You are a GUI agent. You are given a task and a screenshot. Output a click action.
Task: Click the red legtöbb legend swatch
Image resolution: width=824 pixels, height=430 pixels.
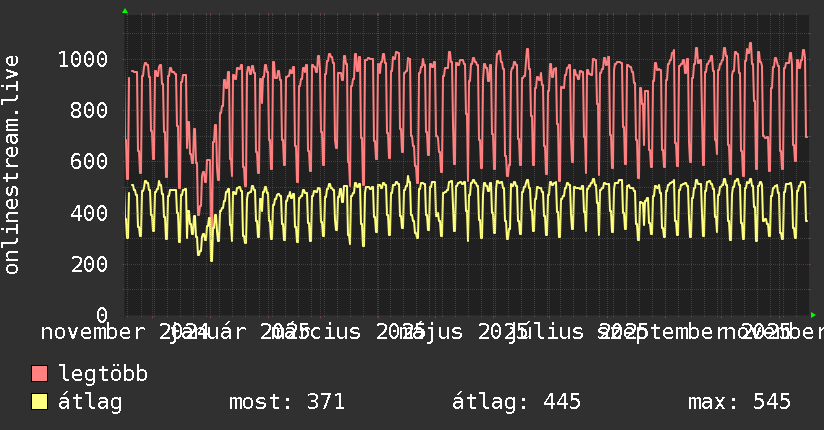click(40, 374)
